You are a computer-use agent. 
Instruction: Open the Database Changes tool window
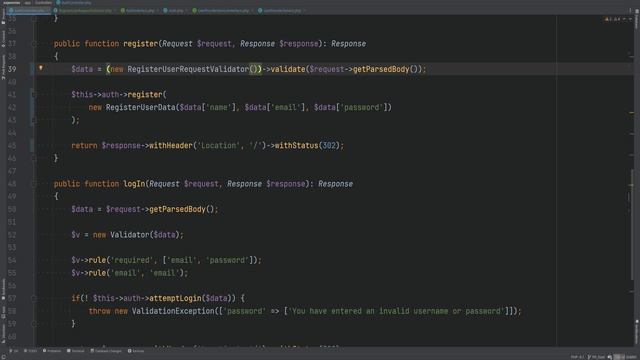click(106, 351)
